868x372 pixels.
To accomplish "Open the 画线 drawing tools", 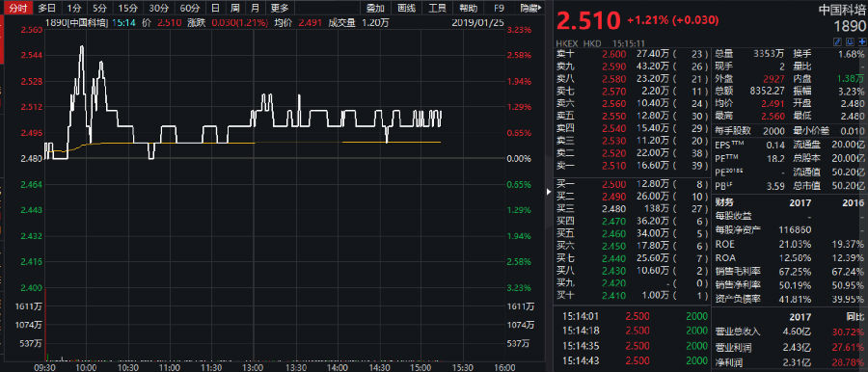I will [406, 8].
